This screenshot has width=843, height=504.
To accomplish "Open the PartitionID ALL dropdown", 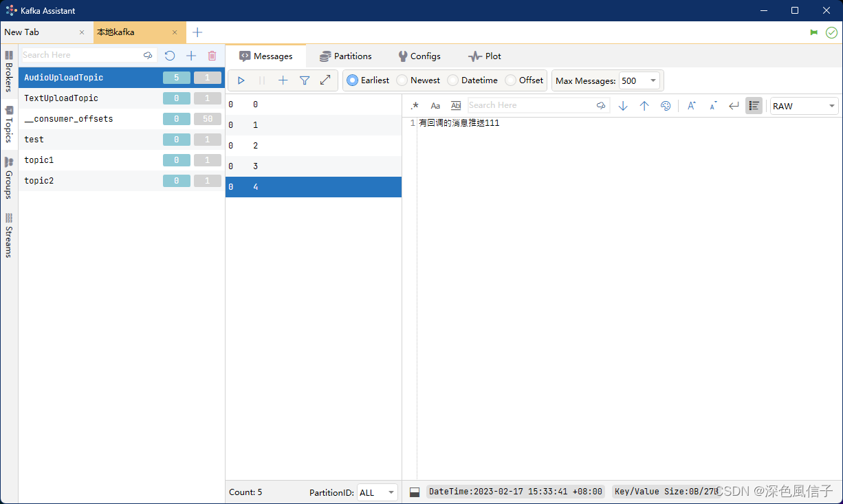I will [377, 492].
